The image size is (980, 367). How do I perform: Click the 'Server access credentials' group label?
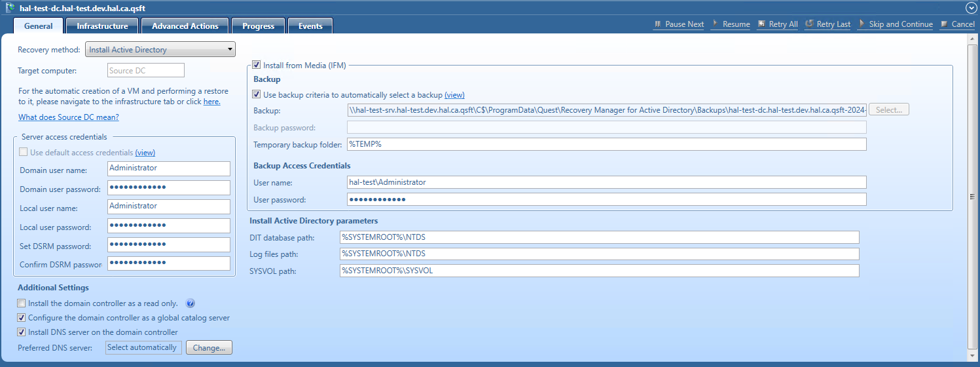tap(64, 137)
